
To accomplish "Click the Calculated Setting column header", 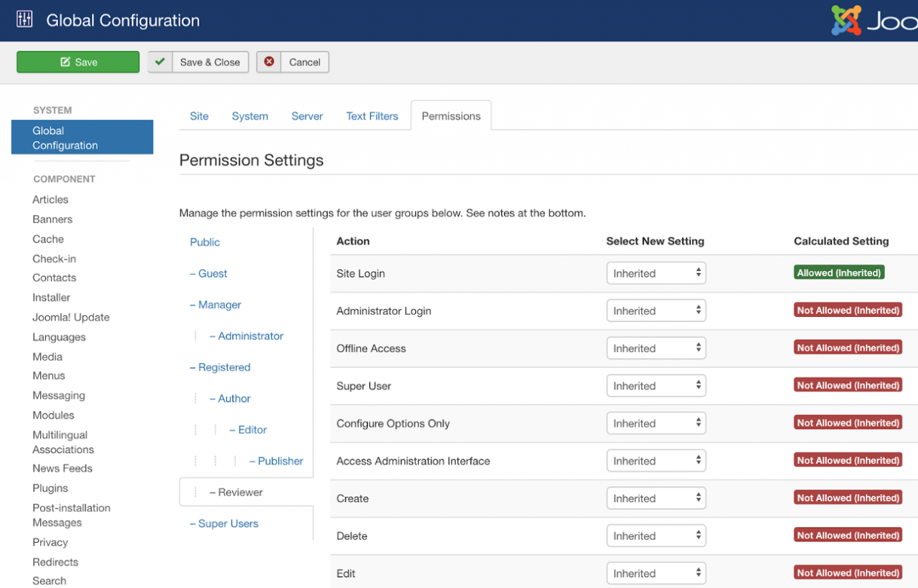I will (841, 242).
